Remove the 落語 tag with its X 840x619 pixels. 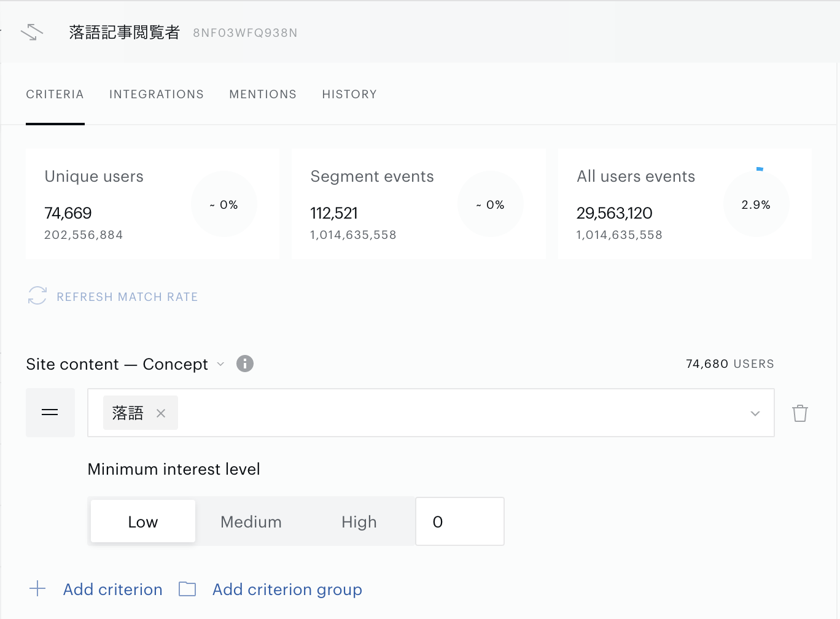pos(161,413)
